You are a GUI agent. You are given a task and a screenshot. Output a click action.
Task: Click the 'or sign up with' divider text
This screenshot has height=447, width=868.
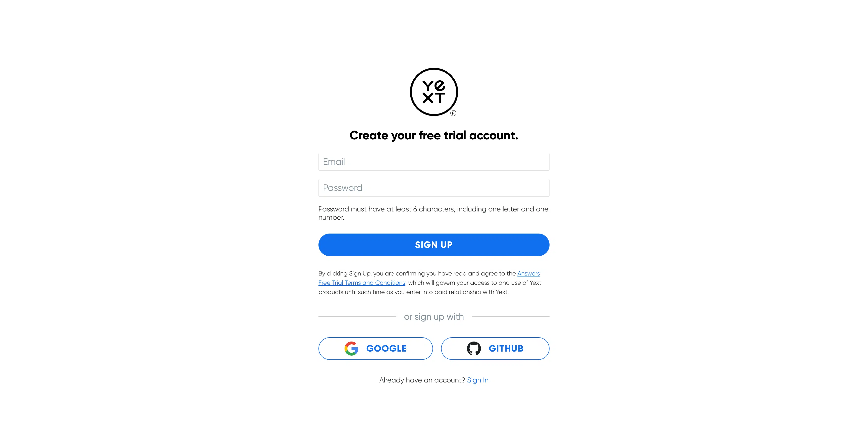point(434,317)
